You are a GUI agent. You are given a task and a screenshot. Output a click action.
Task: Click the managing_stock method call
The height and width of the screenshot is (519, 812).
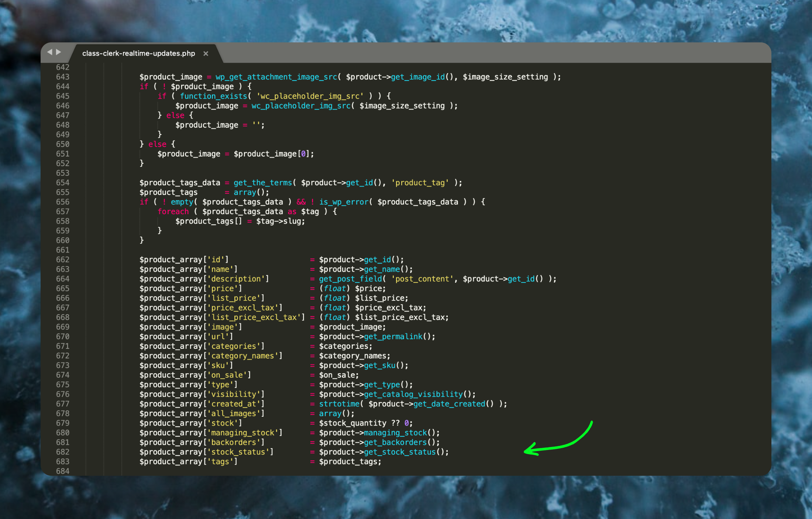[395, 433]
